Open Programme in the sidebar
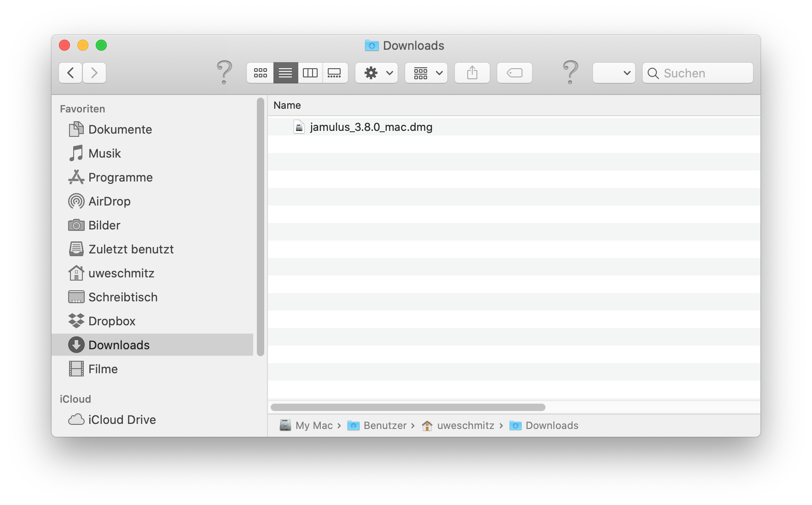Image resolution: width=812 pixels, height=505 pixels. click(x=120, y=177)
